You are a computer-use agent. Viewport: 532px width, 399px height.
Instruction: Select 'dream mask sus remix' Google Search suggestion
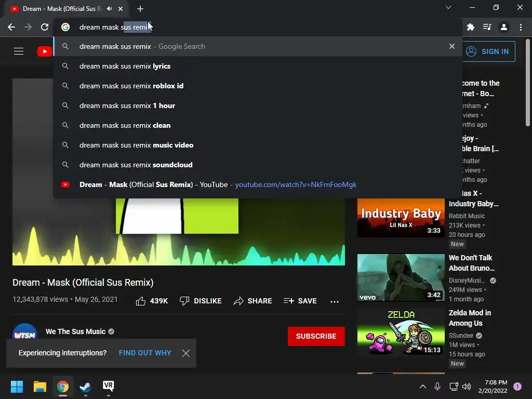[258, 46]
